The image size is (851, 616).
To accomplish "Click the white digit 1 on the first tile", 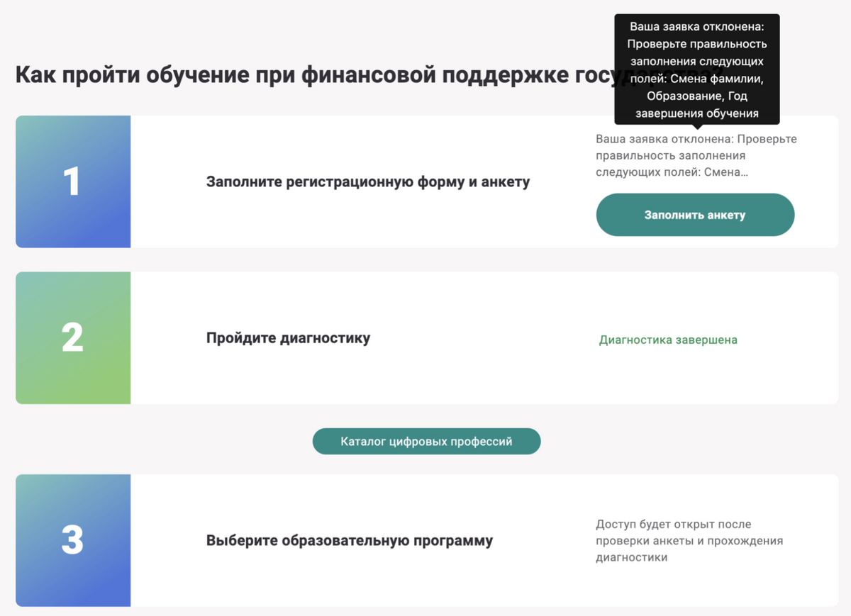I will 72,181.
